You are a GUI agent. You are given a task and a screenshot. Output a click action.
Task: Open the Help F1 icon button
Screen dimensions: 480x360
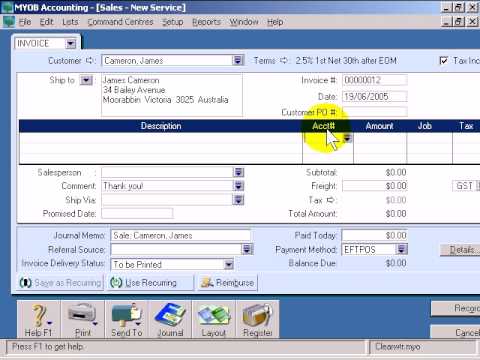pos(38,319)
